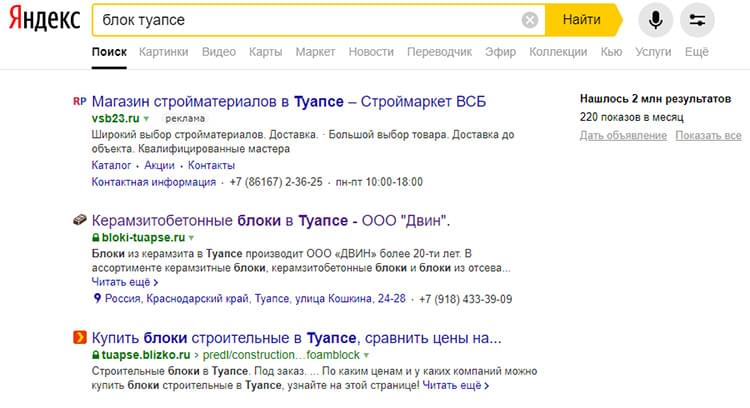Open the Кью tab

(x=611, y=52)
